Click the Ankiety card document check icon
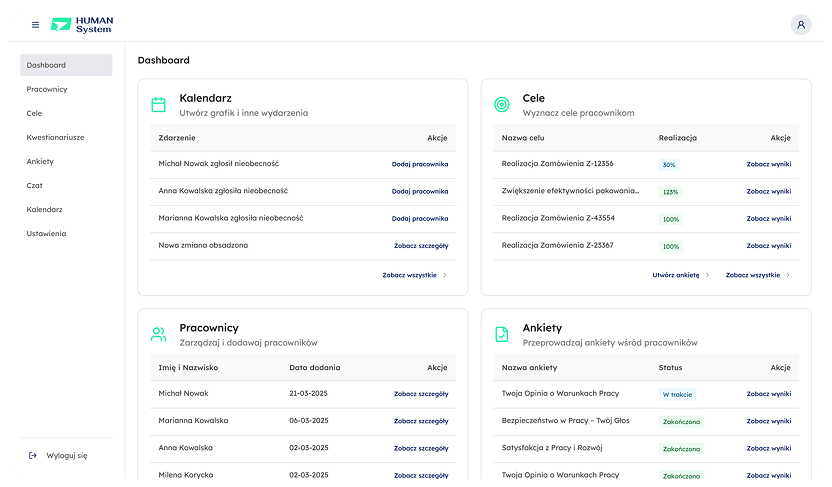The image size is (832, 487). 501,334
